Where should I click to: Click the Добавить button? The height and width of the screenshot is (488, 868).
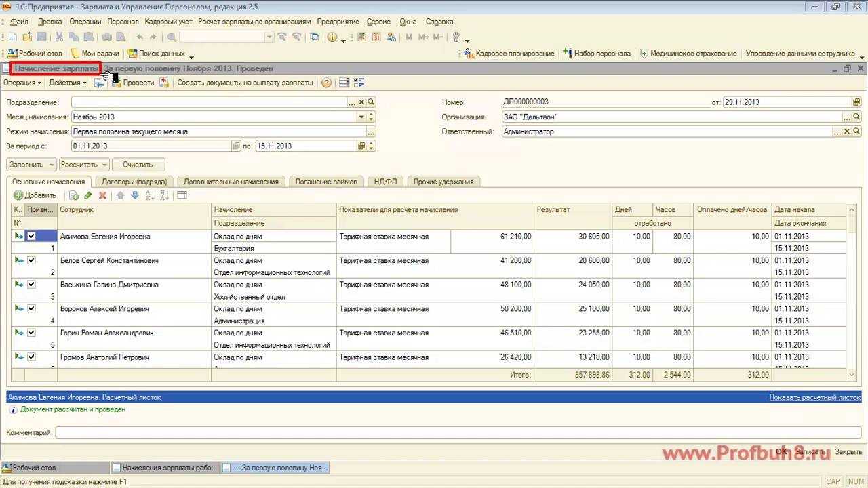click(35, 195)
